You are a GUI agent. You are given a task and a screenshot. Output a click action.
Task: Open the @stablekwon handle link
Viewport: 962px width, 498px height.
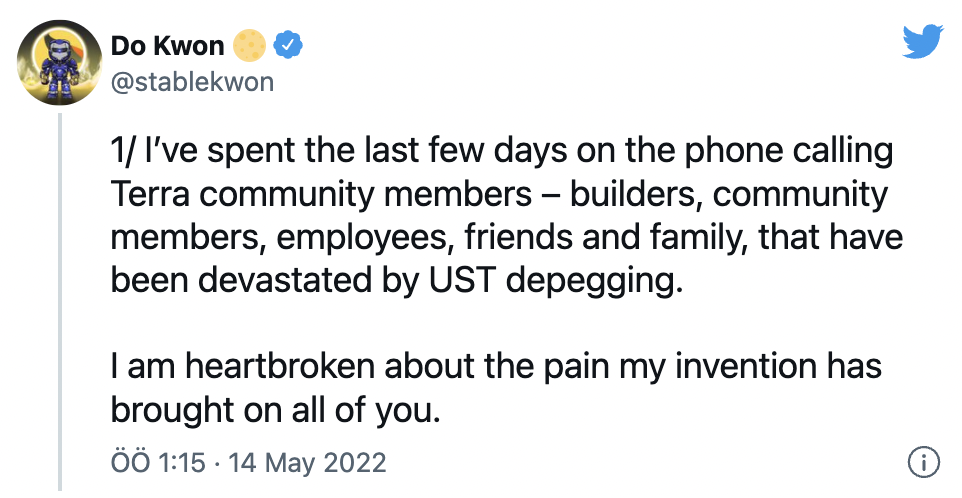pyautogui.click(x=192, y=82)
